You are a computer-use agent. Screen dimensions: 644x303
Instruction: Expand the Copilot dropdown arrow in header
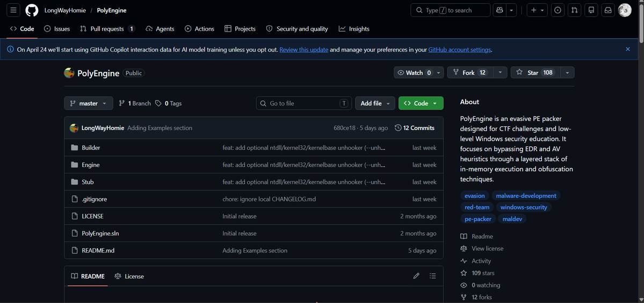pyautogui.click(x=511, y=10)
